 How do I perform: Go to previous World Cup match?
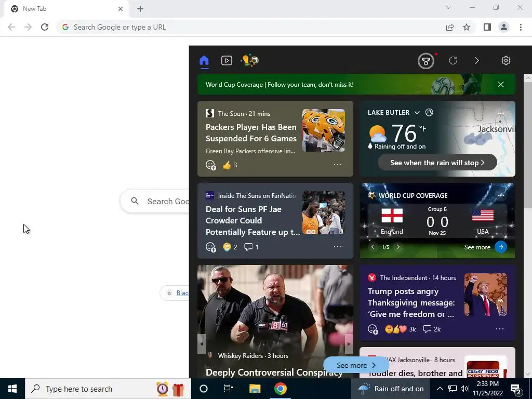pos(373,247)
